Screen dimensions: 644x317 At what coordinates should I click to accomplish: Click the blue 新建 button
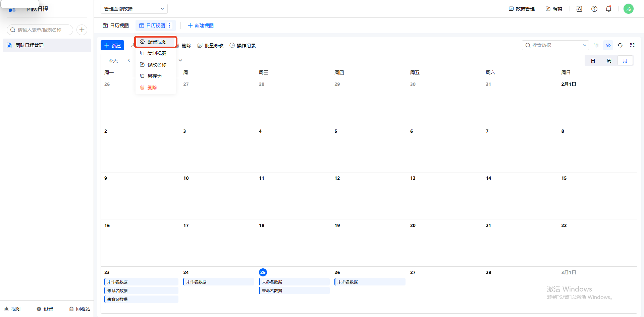coord(112,45)
